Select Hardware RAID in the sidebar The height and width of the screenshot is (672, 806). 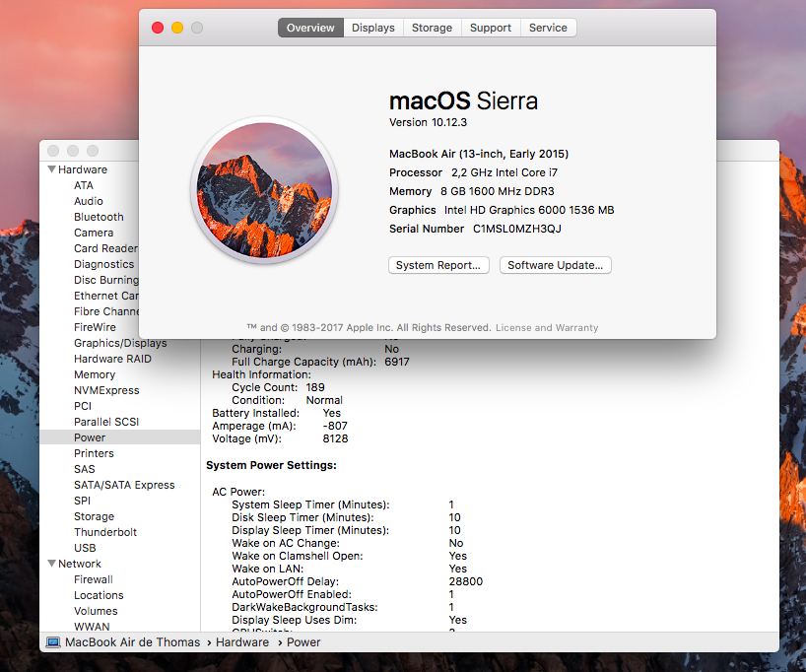point(112,359)
